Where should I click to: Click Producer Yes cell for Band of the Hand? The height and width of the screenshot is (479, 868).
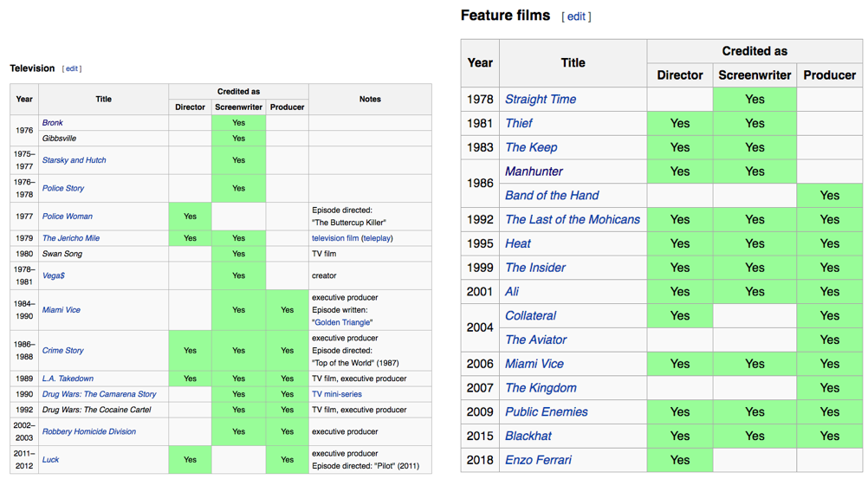click(x=829, y=196)
